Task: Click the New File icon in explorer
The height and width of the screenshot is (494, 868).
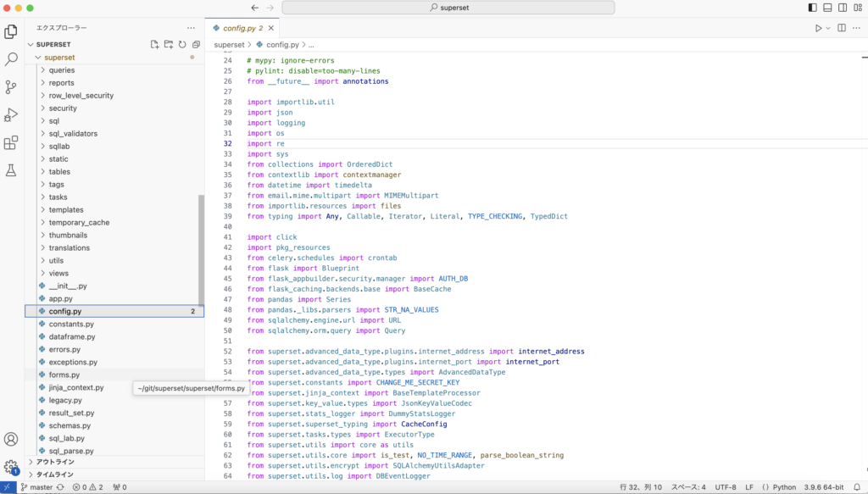Action: (154, 44)
